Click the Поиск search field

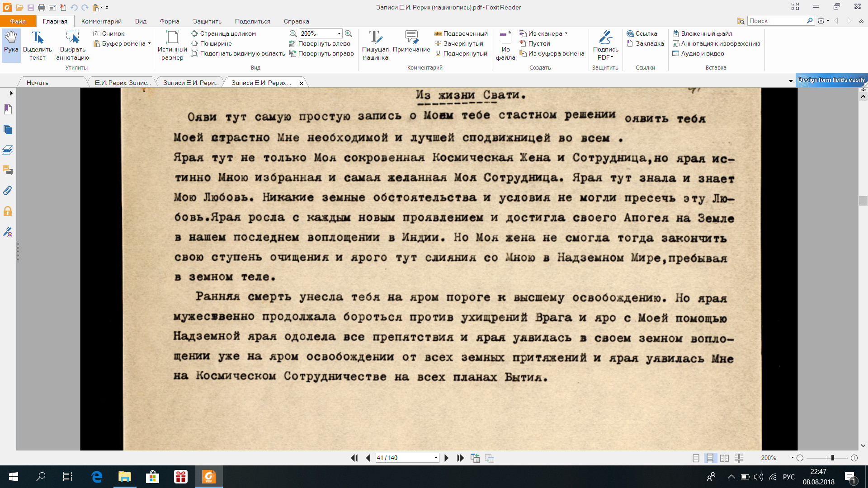pos(776,21)
